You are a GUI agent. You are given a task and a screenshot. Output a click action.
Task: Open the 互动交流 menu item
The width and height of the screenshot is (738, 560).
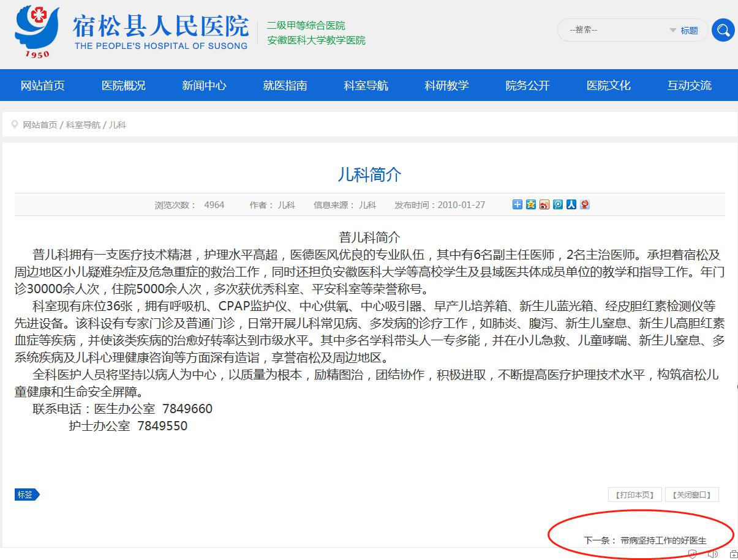pos(689,86)
